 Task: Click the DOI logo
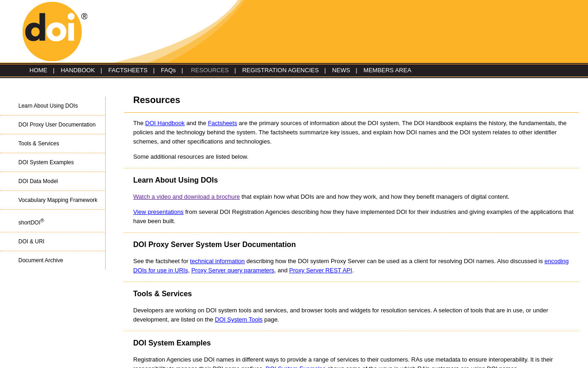[54, 31]
